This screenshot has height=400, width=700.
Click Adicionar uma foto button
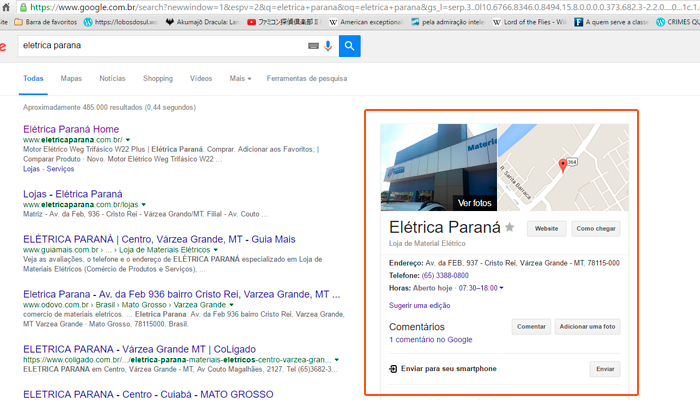(587, 327)
